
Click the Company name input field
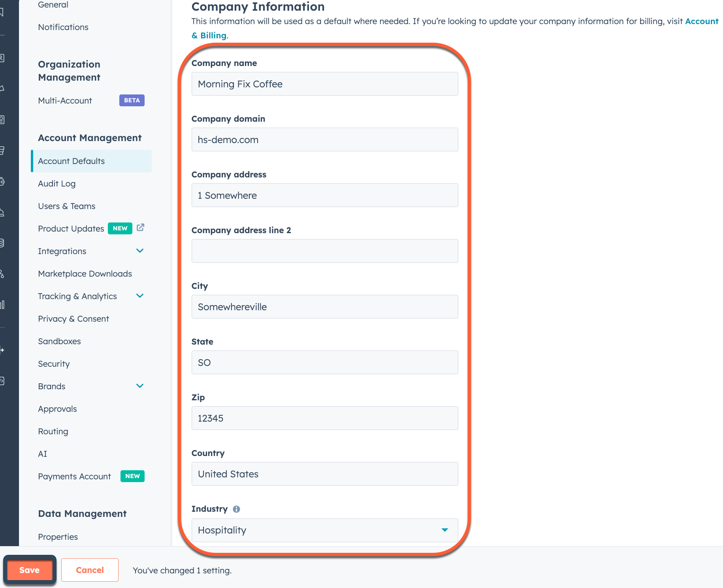click(325, 84)
